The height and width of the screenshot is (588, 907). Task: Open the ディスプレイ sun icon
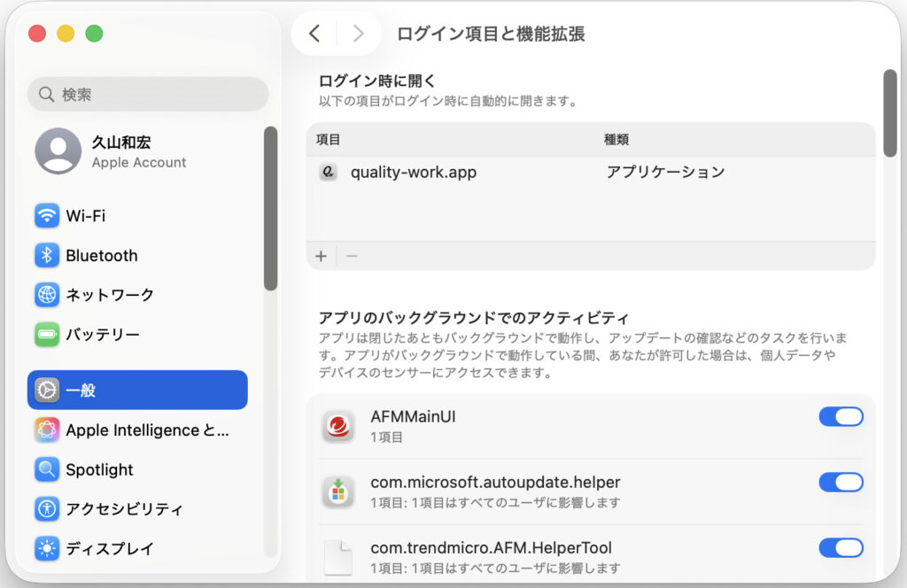pos(47,548)
